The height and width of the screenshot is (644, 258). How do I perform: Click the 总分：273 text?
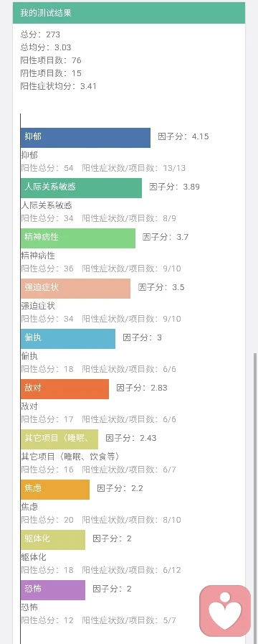40,34
